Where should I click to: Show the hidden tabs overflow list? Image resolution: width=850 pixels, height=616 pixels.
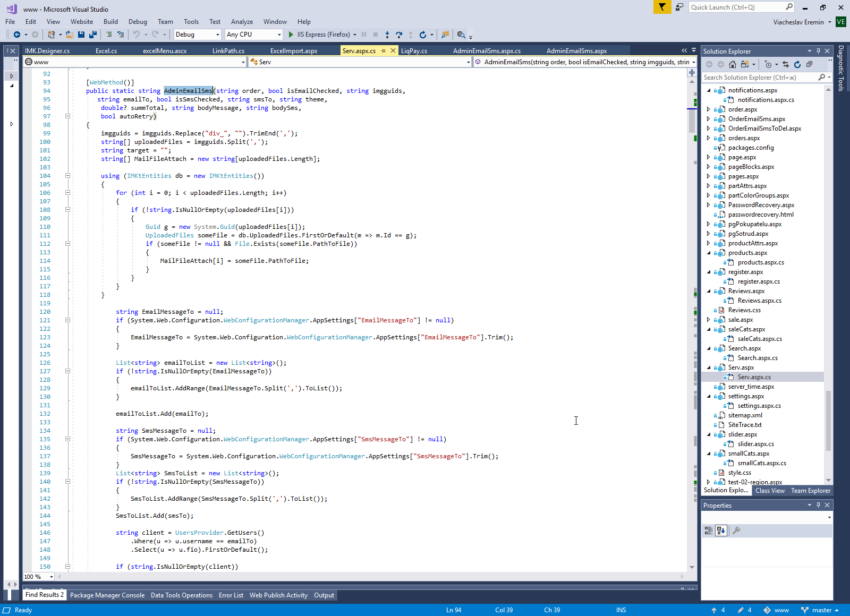tap(694, 50)
